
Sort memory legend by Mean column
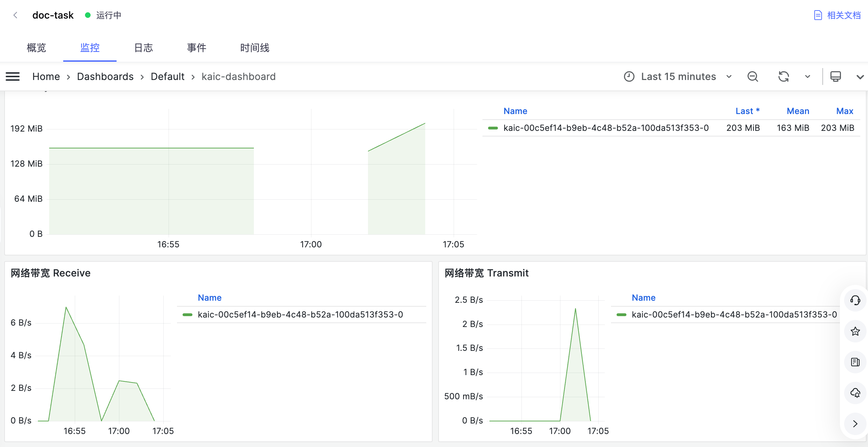(798, 111)
